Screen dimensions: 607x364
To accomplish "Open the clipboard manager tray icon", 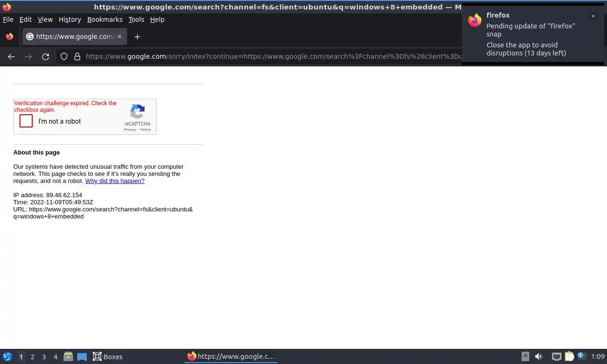I will coord(569,356).
